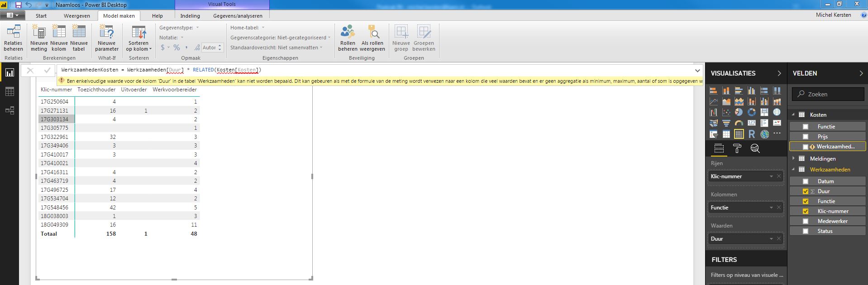
Task: Expand the formula bar with chevron
Action: pyautogui.click(x=697, y=70)
